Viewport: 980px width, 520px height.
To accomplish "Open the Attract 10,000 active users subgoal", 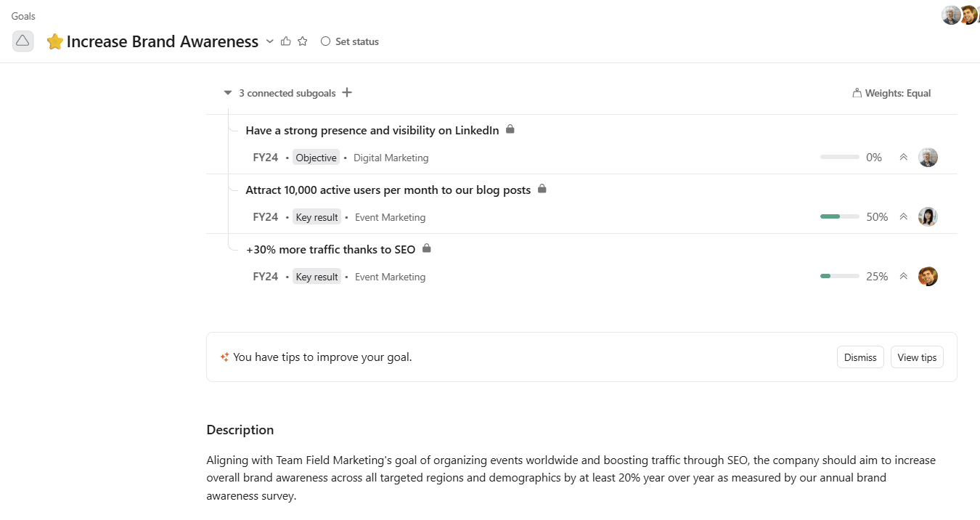I will coord(388,190).
